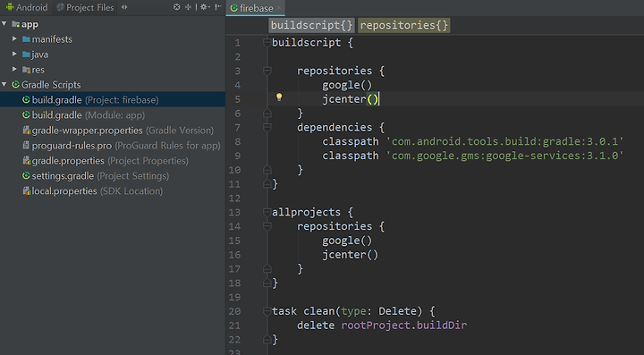Fold the allprojects block at line 13

(267, 213)
